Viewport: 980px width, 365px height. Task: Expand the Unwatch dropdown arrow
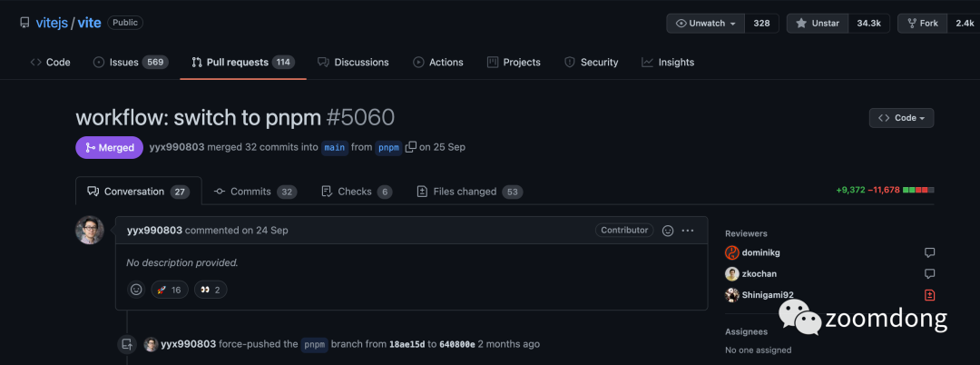point(732,24)
